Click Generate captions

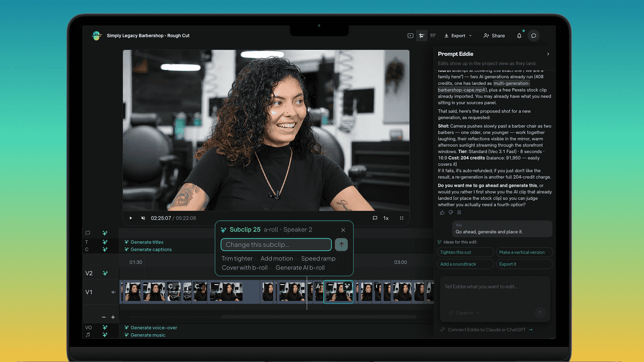tap(148, 249)
